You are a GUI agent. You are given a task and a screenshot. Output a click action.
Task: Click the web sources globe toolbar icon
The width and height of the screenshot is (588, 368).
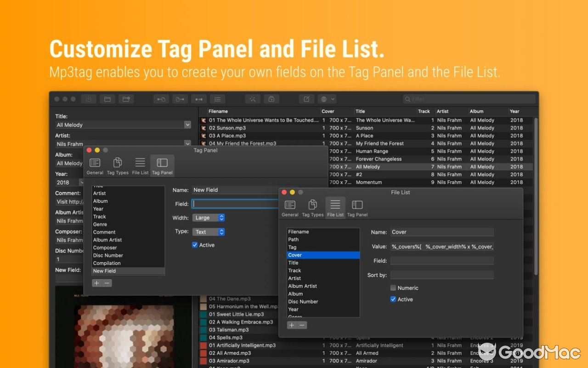tap(324, 99)
